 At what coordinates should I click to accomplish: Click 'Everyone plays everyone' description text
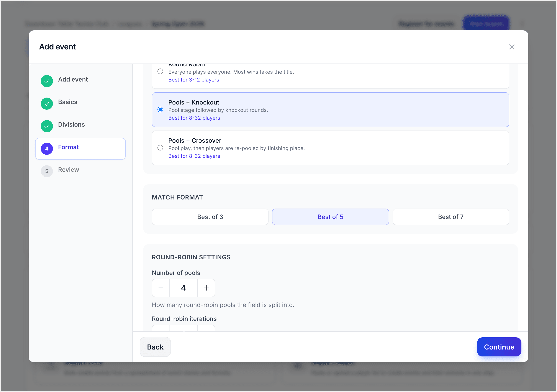pos(231,72)
